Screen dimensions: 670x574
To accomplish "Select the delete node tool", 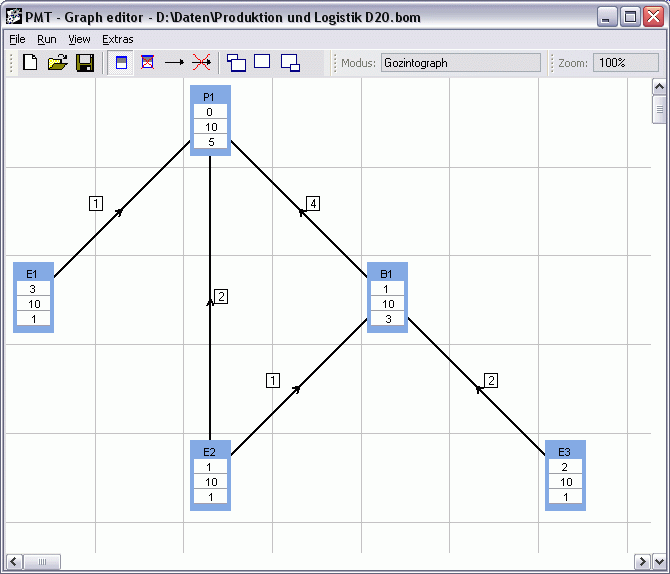I will 147,63.
